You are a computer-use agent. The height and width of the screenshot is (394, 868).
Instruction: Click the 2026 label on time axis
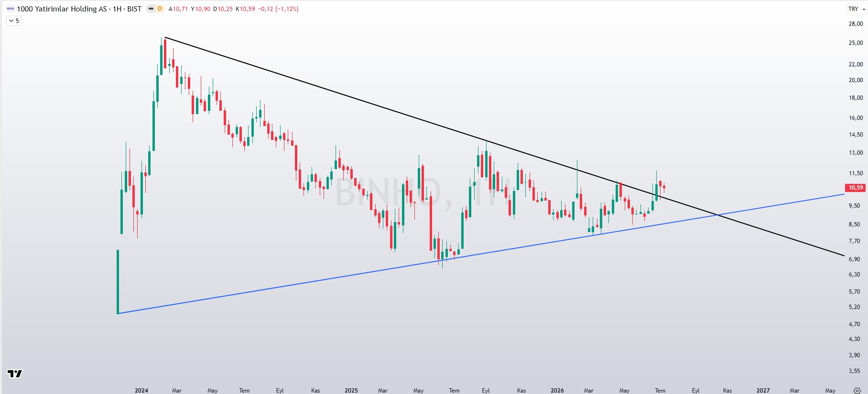557,391
